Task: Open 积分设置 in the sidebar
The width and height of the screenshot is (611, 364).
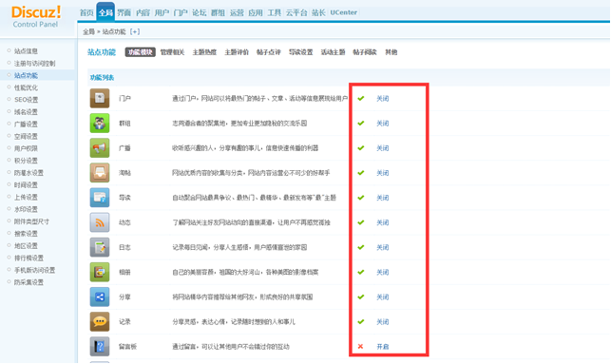Action: [x=26, y=161]
